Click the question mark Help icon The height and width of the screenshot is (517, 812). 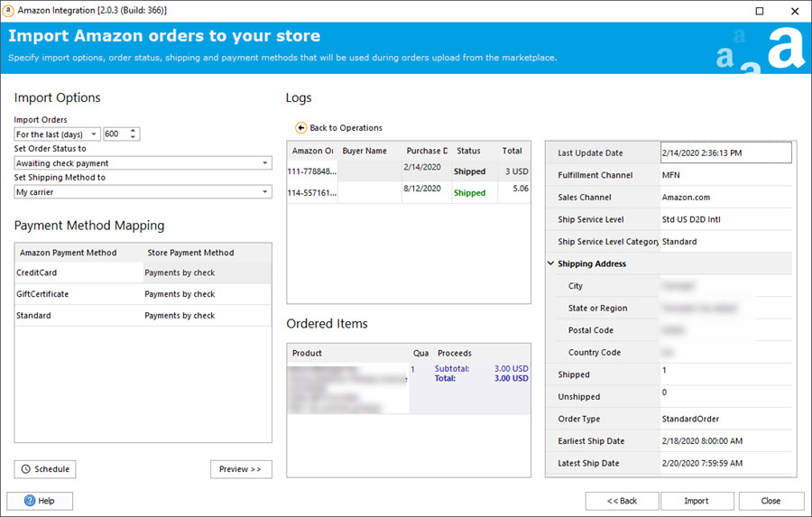point(30,501)
